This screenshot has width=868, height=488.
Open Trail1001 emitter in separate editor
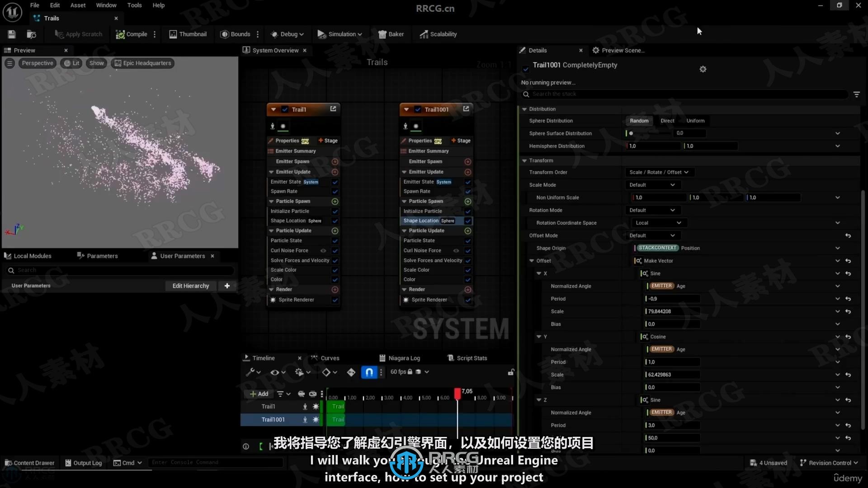[466, 109]
